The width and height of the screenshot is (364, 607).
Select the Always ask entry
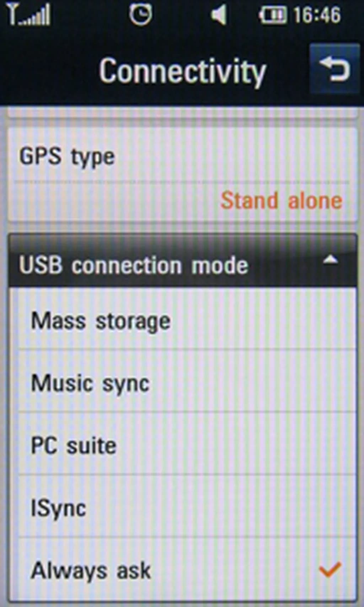[91, 570]
